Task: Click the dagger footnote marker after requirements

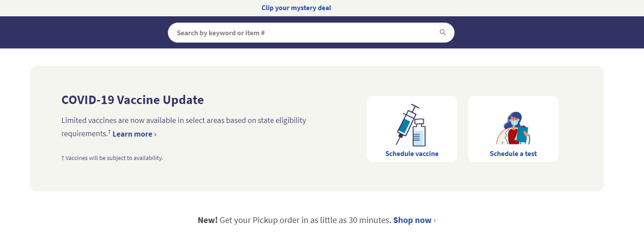Action: [x=109, y=131]
